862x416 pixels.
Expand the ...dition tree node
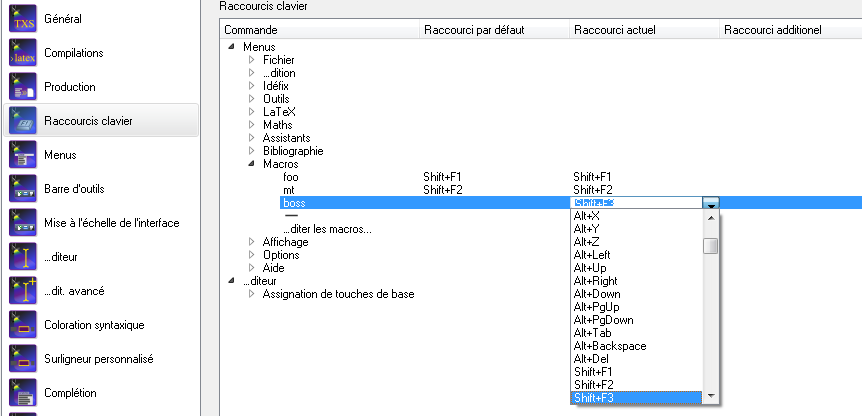[252, 73]
